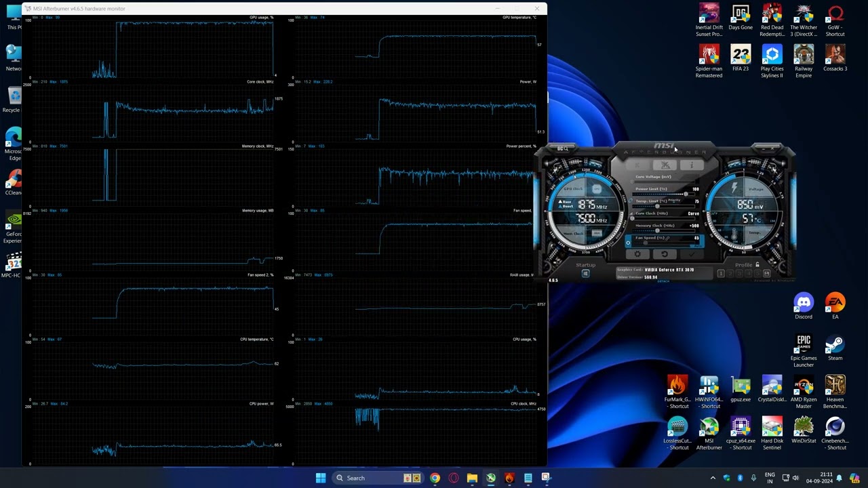
Task: Open Spider-man Remastered shortcut
Action: [x=709, y=62]
